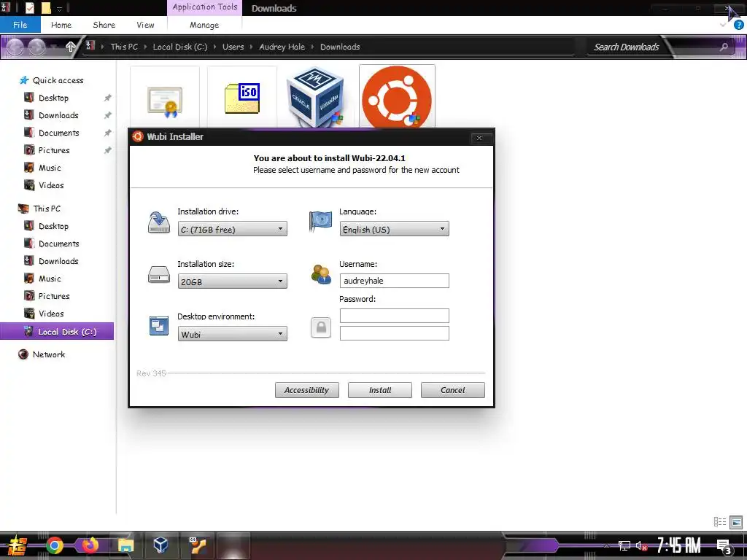Image resolution: width=747 pixels, height=560 pixels.
Task: Switch to the Home ribbon tab
Action: 61,25
